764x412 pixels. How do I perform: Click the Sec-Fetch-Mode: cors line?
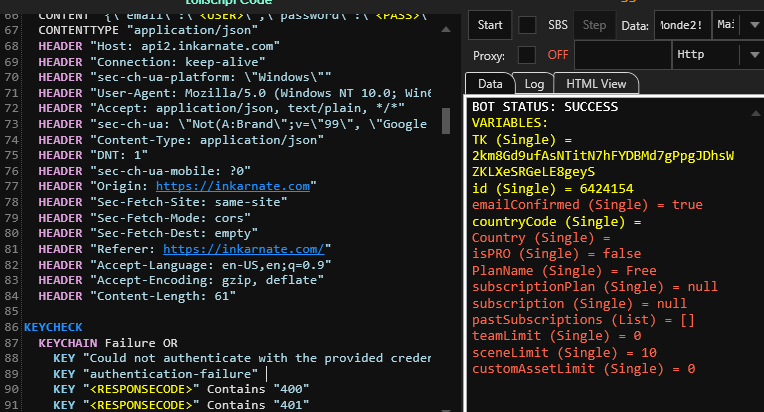pyautogui.click(x=145, y=218)
